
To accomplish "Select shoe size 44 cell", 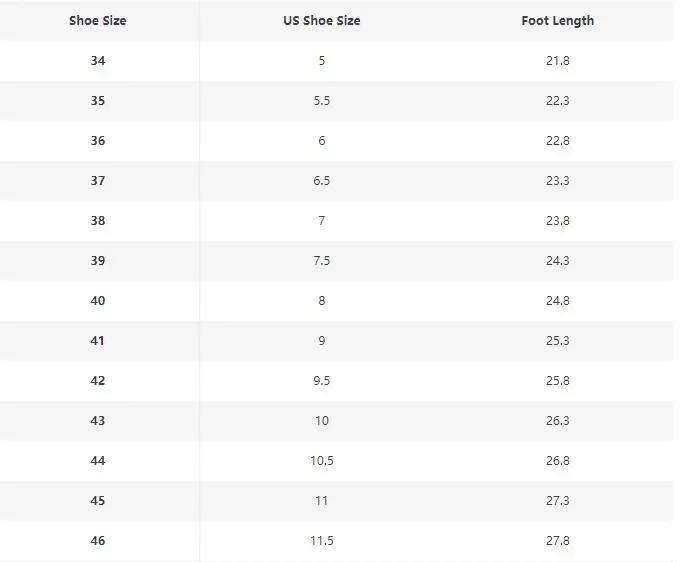I will coord(98,461).
